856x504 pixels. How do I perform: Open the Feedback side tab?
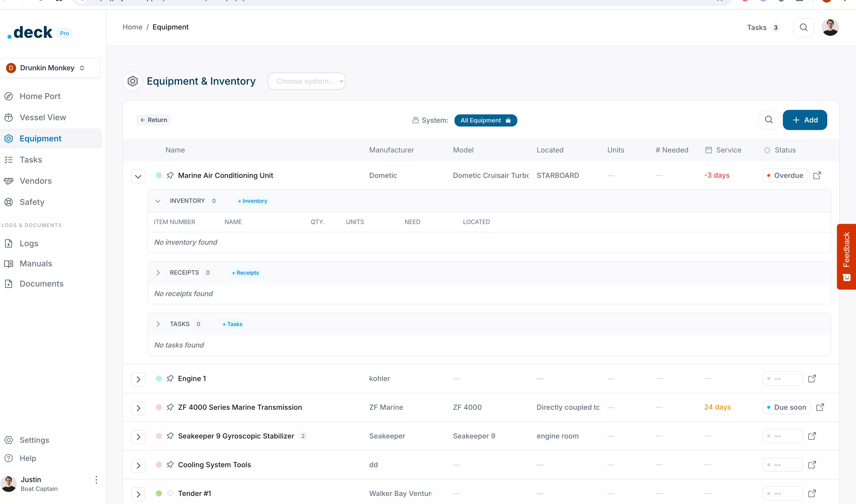tap(846, 257)
